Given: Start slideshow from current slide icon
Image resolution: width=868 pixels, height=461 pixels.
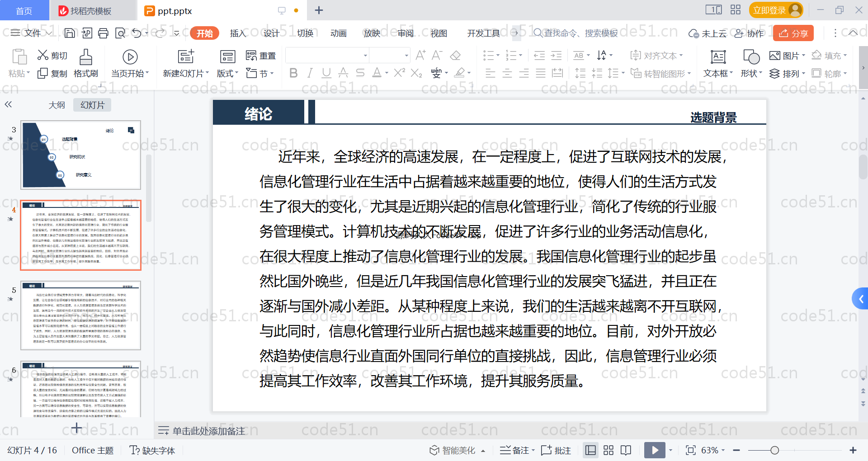Looking at the screenshot, I should coord(130,57).
